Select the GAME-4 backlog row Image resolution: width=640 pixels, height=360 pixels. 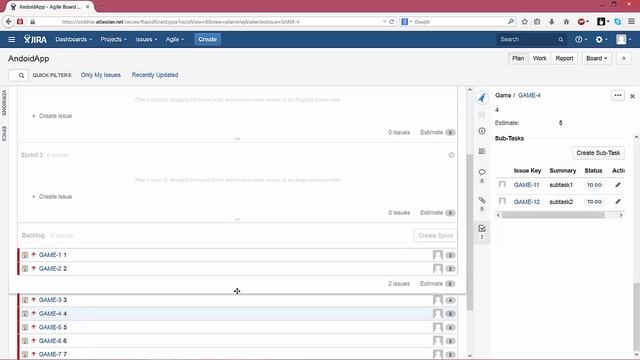pyautogui.click(x=238, y=313)
